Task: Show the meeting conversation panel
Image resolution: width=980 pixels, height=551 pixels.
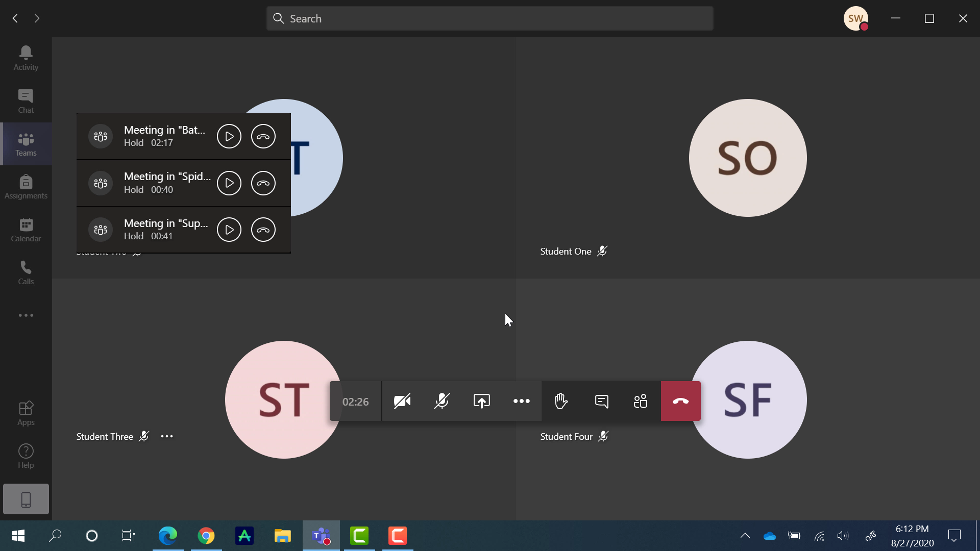Action: (x=601, y=401)
